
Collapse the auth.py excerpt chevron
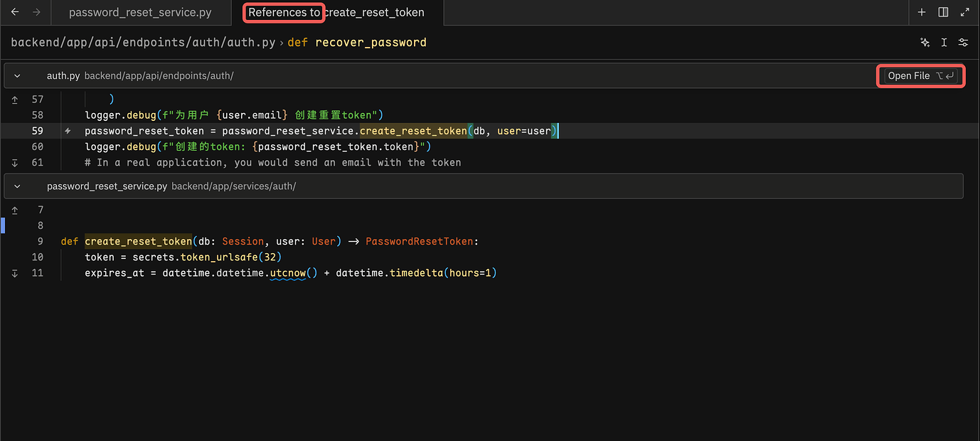coord(17,75)
